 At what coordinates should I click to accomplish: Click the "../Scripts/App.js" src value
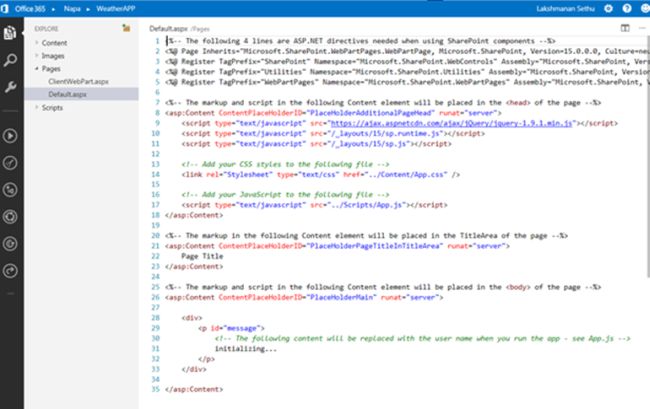(364, 205)
